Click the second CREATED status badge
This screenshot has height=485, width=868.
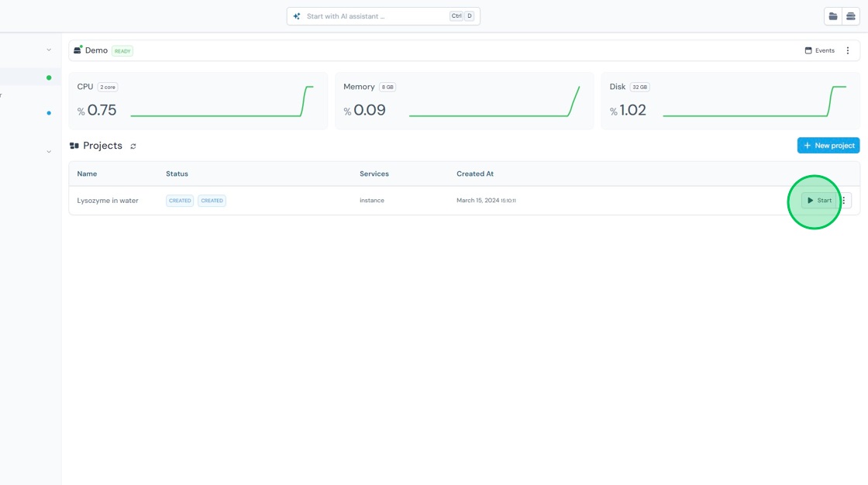point(212,201)
